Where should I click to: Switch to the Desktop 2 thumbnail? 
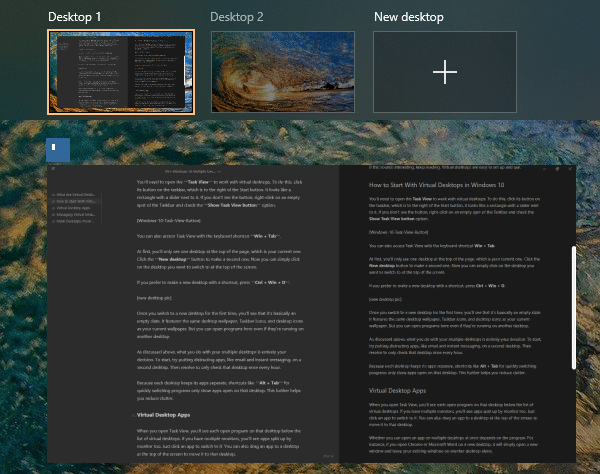[x=283, y=72]
